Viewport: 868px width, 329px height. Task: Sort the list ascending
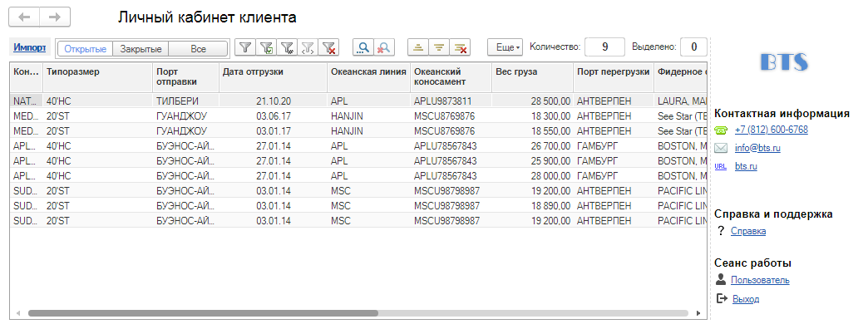[x=418, y=48]
